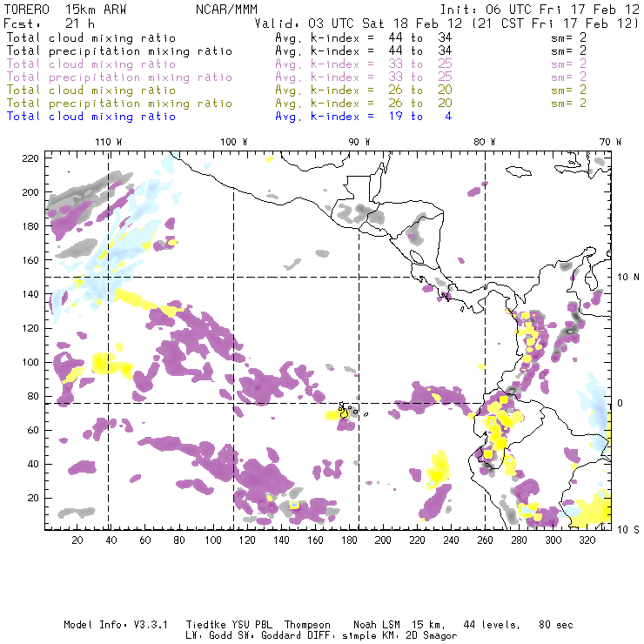Click the '180' label on the horizontal axis
This screenshot has width=644, height=644.
(349, 540)
